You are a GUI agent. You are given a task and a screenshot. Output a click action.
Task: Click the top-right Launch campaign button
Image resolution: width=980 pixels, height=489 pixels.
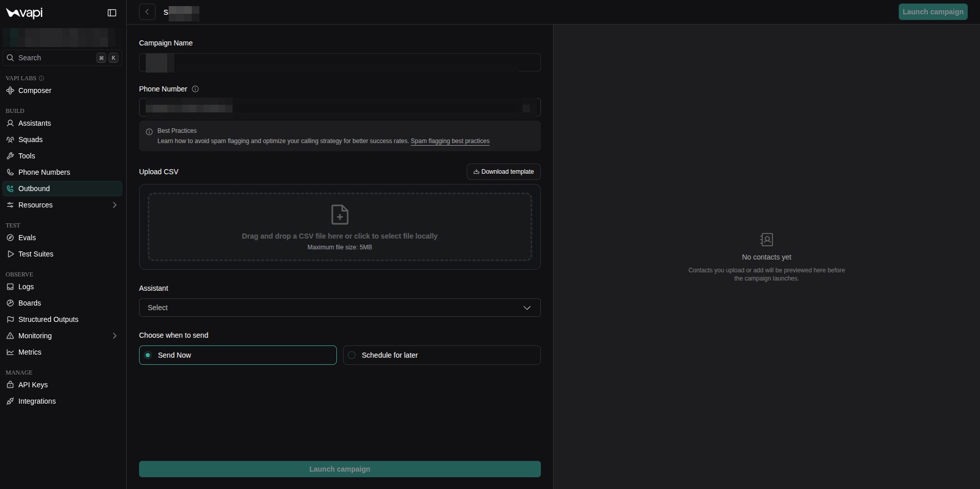coord(933,12)
